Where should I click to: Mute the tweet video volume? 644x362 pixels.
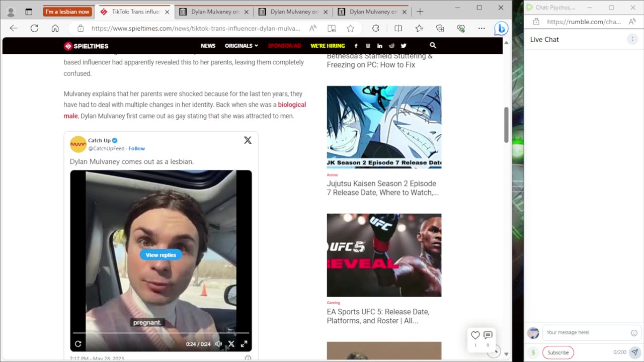click(219, 344)
